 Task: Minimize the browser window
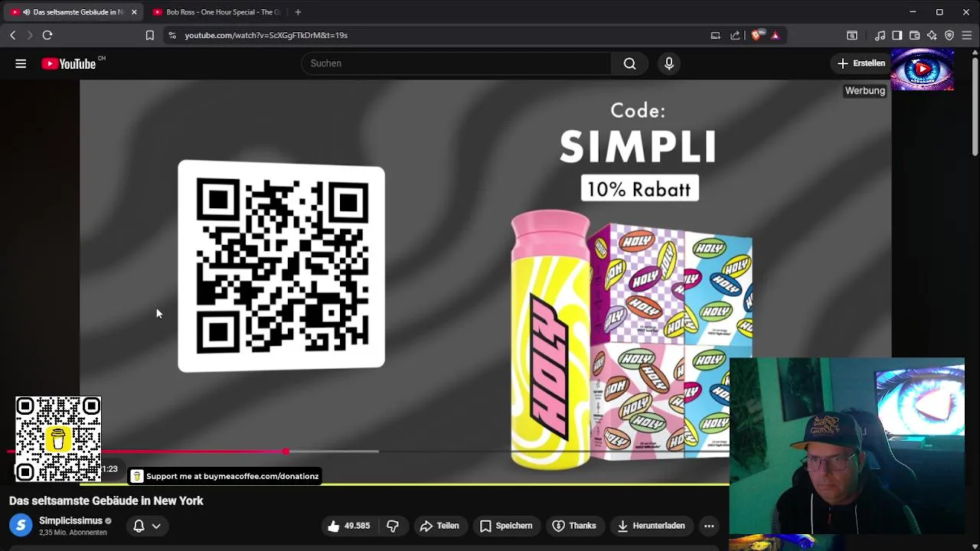(x=913, y=12)
